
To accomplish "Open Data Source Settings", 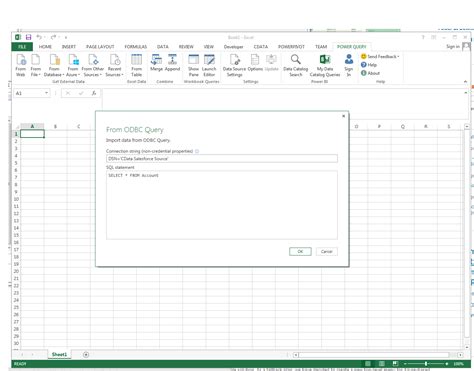I will tap(234, 65).
